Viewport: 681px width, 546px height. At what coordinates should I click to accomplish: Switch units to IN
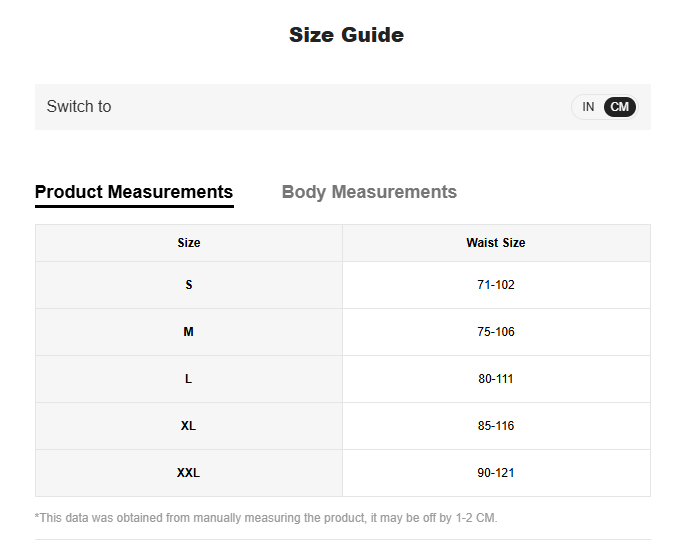588,107
